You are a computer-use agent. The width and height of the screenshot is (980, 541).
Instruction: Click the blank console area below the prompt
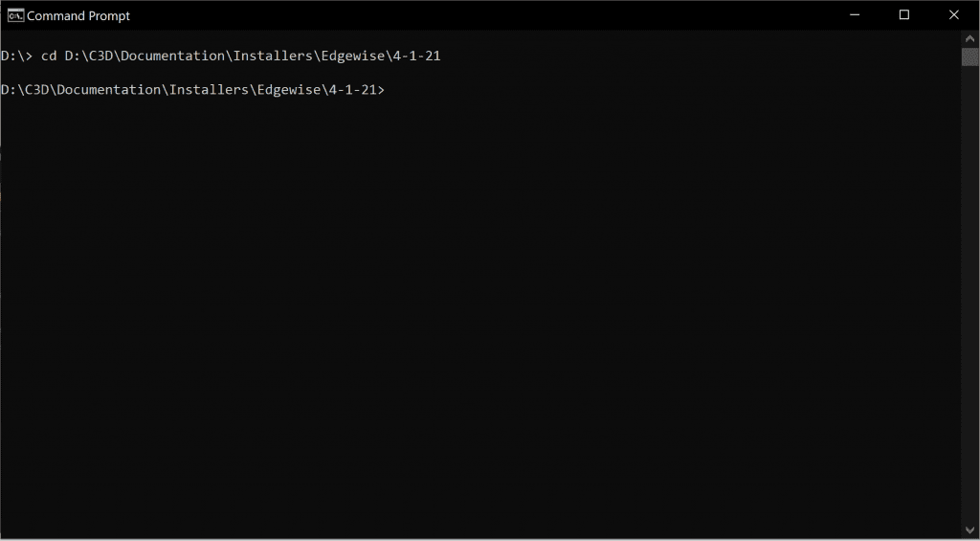(480, 313)
